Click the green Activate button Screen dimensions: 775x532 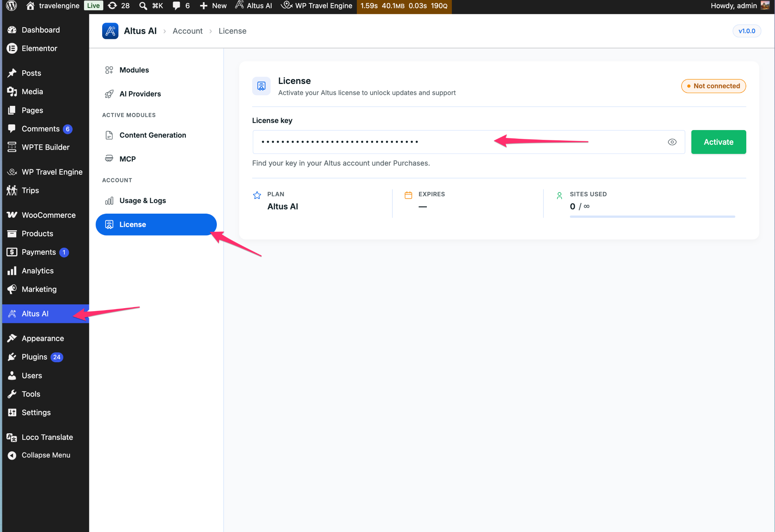tap(718, 142)
